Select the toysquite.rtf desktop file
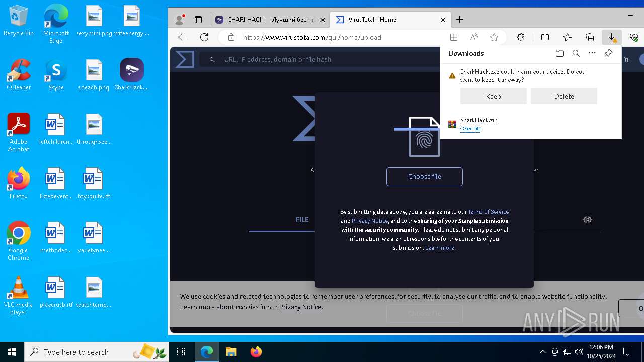Viewport: 644px width, 362px height. point(94,184)
